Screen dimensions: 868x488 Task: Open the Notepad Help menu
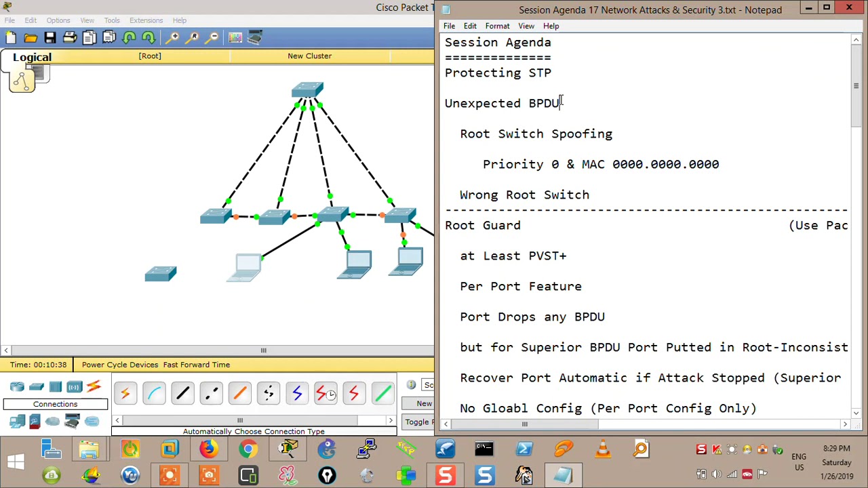(x=551, y=26)
